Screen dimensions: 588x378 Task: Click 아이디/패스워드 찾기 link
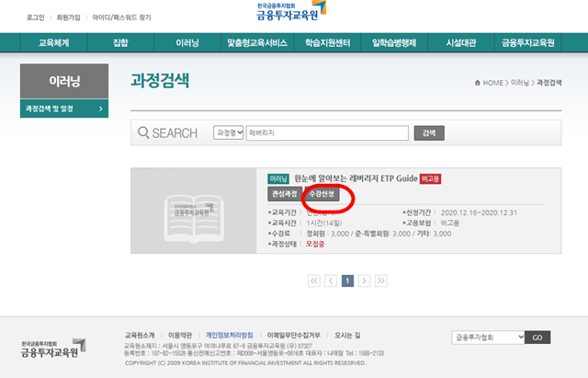click(121, 17)
